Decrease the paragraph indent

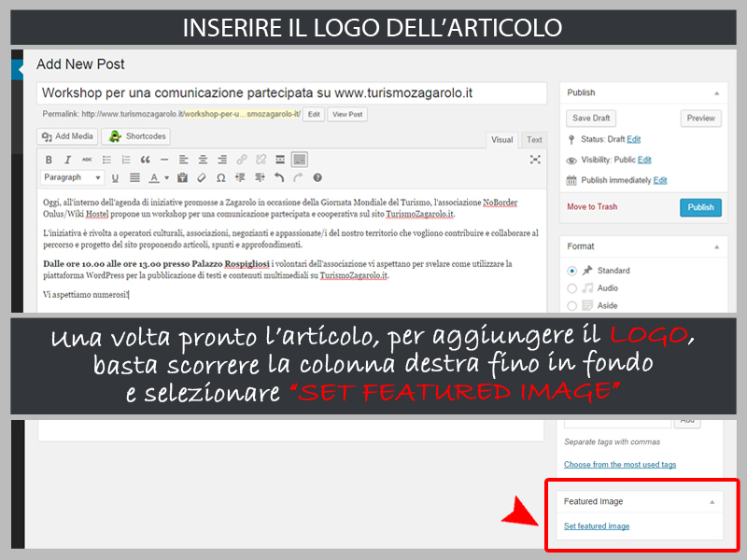point(240,177)
